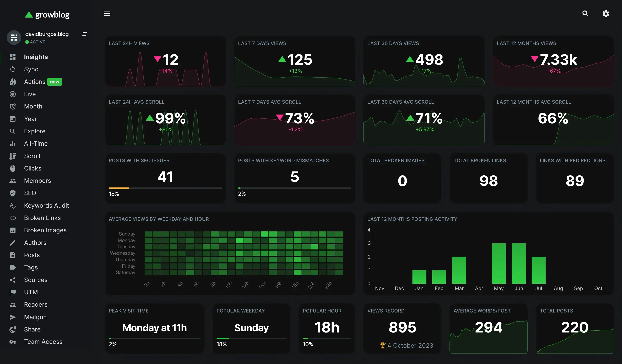Viewport: 622px width, 364px height.
Task: Click the Mar bar in posting activity chart
Action: [x=459, y=270]
